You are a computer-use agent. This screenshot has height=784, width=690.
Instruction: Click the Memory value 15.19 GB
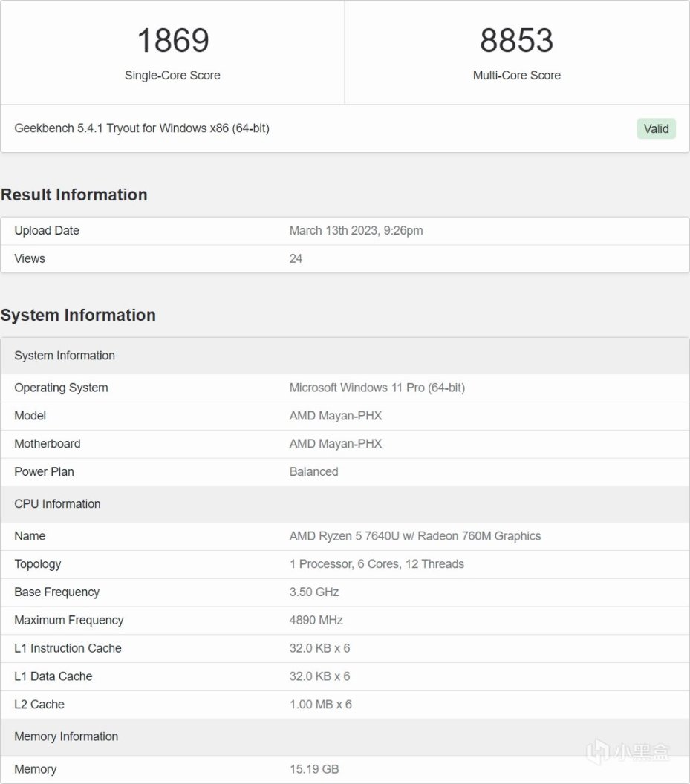[x=314, y=769]
